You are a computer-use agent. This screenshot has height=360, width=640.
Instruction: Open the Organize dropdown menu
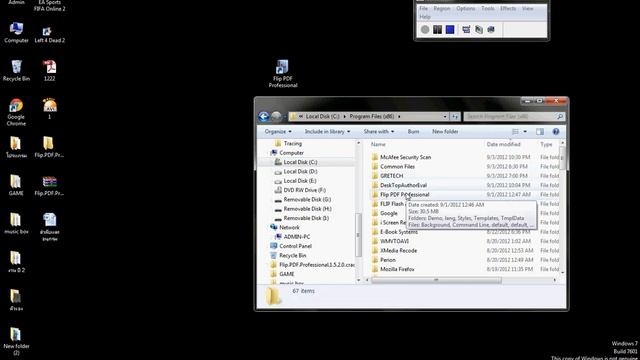pos(278,131)
